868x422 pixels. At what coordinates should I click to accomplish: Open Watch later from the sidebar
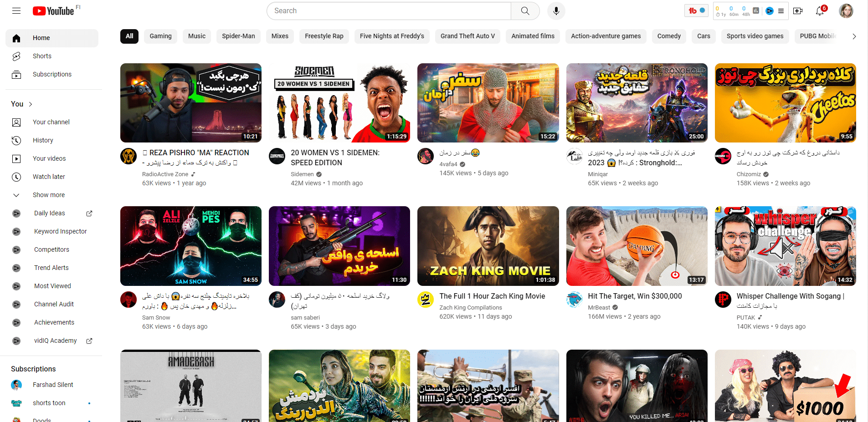48,177
